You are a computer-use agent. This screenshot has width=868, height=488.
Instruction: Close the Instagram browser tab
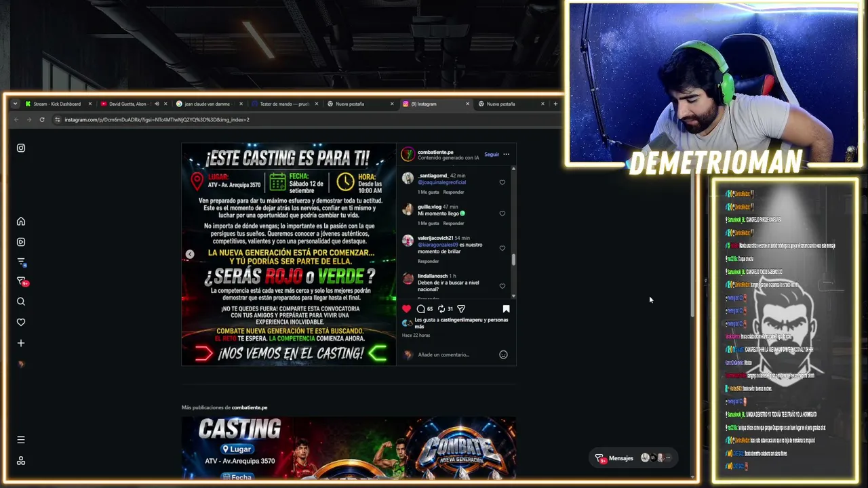point(467,104)
